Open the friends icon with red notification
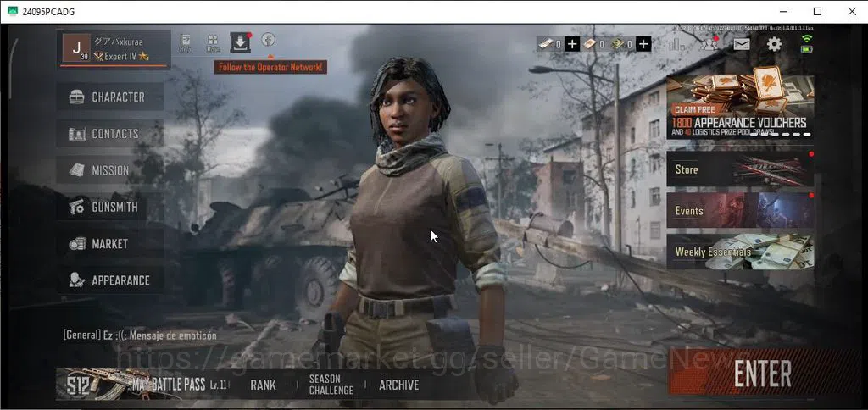Screen dimensions: 868x410 pyautogui.click(x=709, y=44)
